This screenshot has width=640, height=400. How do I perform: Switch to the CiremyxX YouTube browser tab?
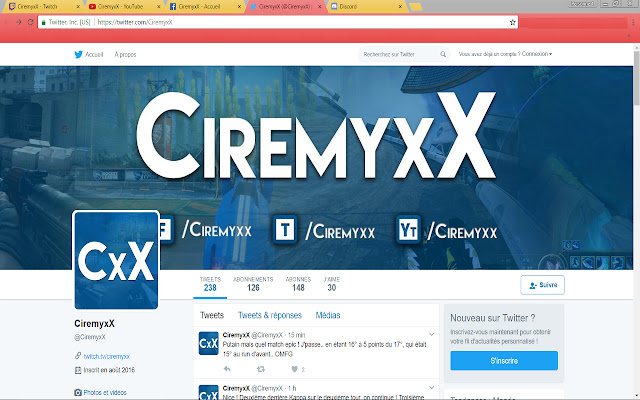click(x=124, y=7)
